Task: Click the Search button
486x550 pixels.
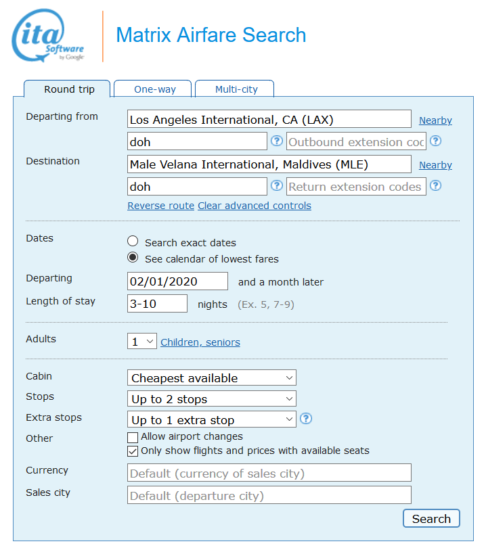Action: tap(431, 518)
